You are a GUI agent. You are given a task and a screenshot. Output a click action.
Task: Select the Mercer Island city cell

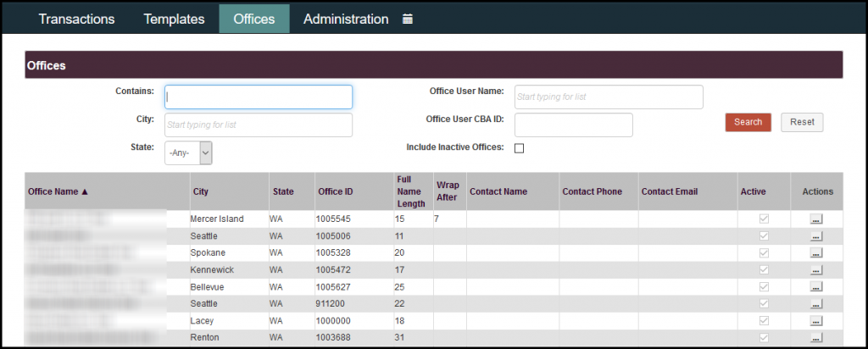point(216,219)
